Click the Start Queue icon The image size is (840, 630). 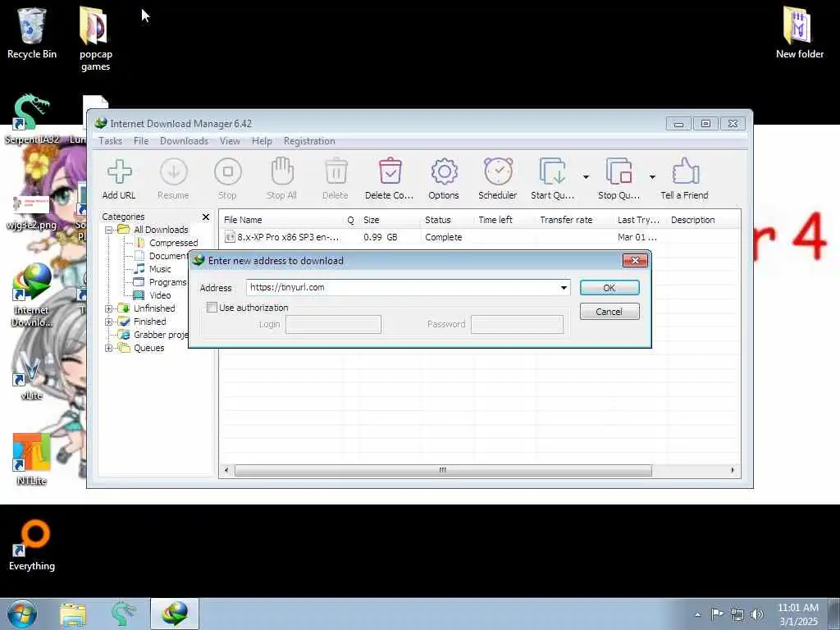click(x=552, y=172)
